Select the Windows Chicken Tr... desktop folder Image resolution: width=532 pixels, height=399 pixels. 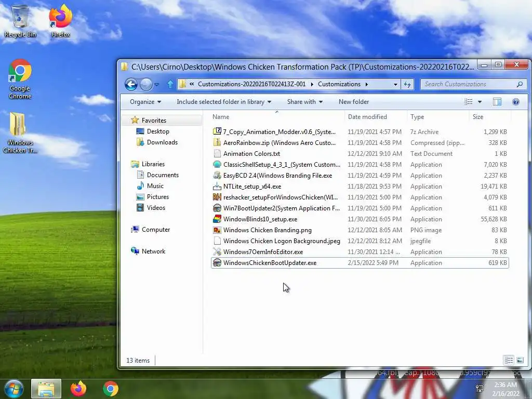[x=20, y=133]
